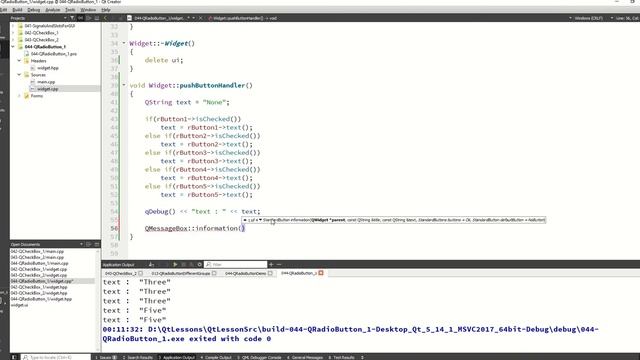Image resolution: width=640 pixels, height=360 pixels.
Task: Select the 044-QRadioButton_1.pro file
Action: (53, 53)
